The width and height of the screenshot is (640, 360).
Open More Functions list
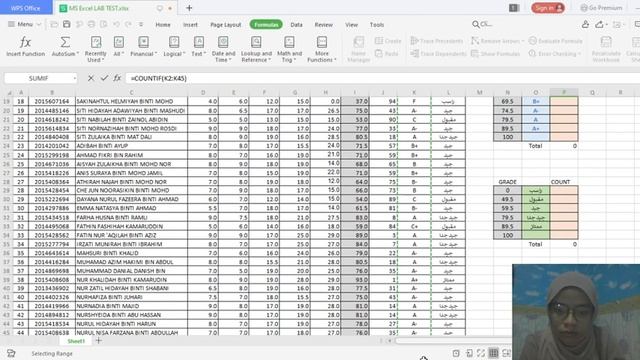(x=322, y=49)
